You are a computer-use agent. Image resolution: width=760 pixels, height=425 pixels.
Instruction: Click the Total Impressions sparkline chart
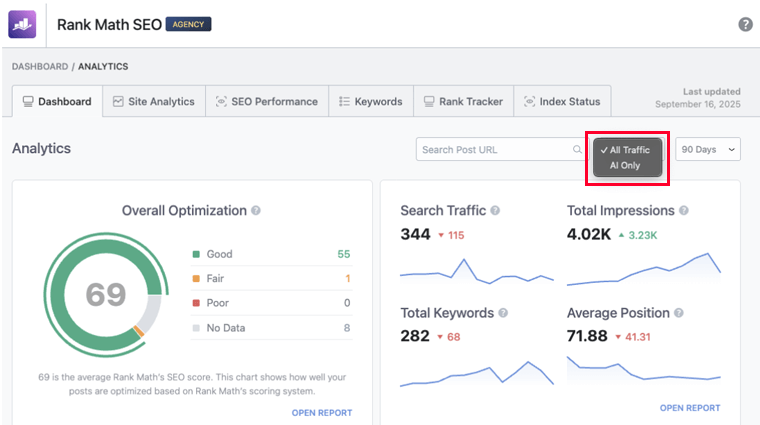pyautogui.click(x=644, y=269)
